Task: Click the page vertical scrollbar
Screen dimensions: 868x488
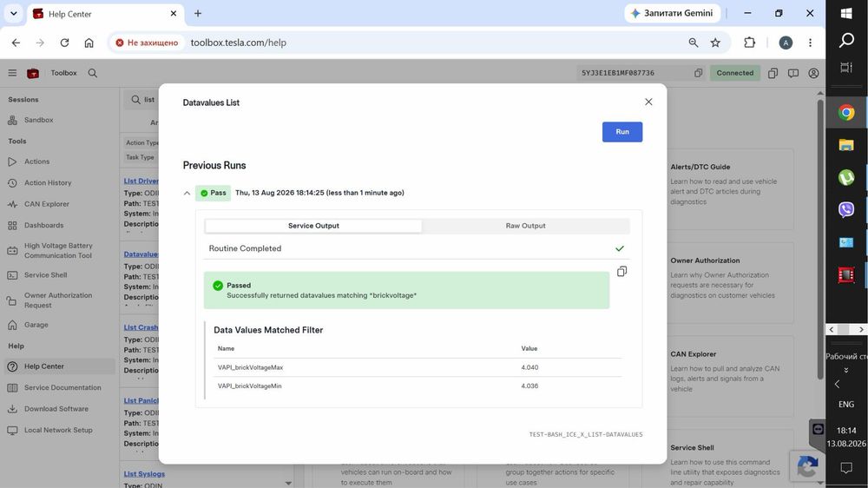Action: point(820,238)
